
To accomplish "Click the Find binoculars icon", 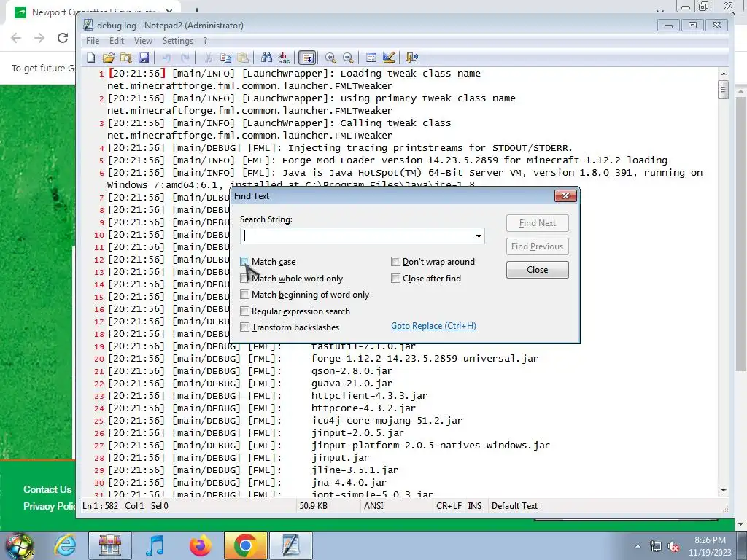I will [266, 58].
